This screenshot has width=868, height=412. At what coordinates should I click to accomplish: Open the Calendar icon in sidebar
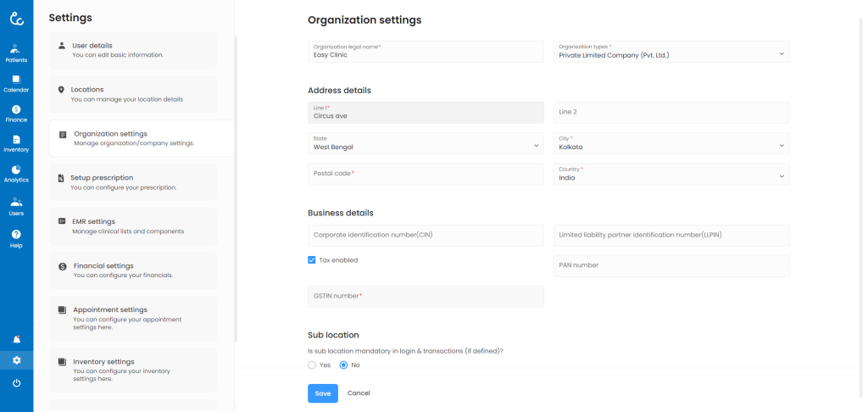[x=16, y=83]
